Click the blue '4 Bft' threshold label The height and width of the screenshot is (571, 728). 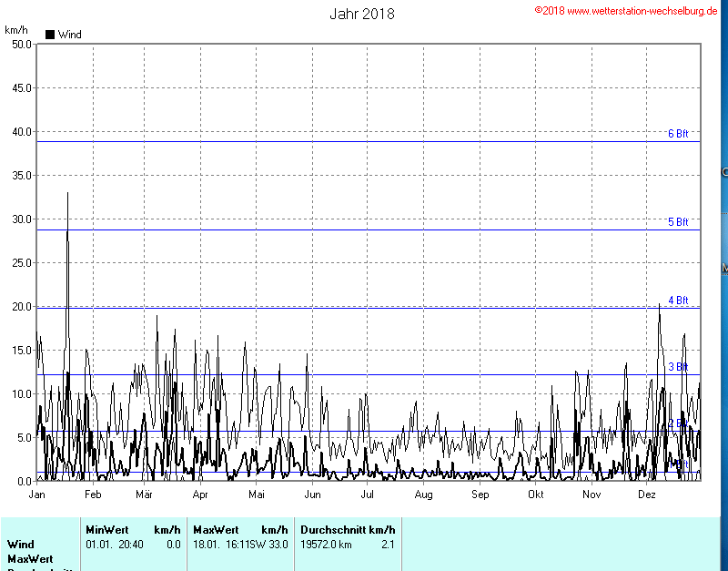tap(678, 301)
